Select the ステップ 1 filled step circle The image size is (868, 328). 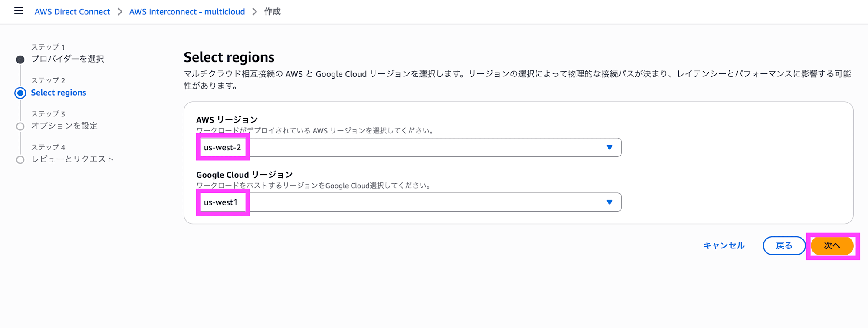coord(20,60)
